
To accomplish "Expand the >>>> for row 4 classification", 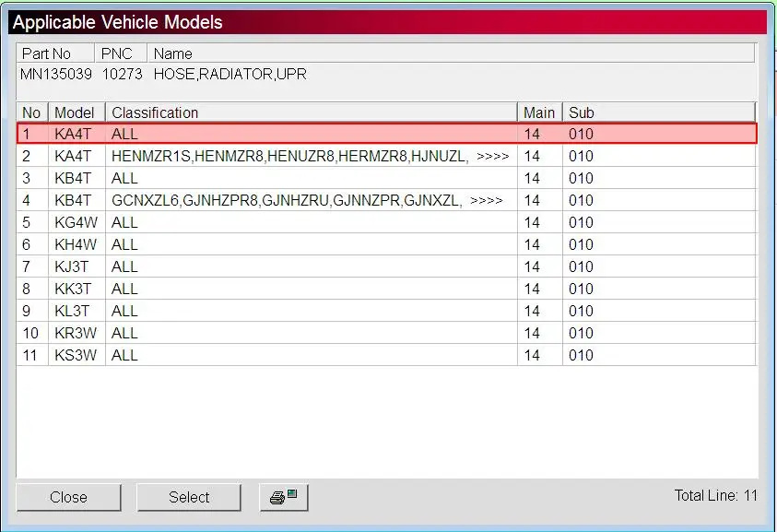I will point(486,201).
